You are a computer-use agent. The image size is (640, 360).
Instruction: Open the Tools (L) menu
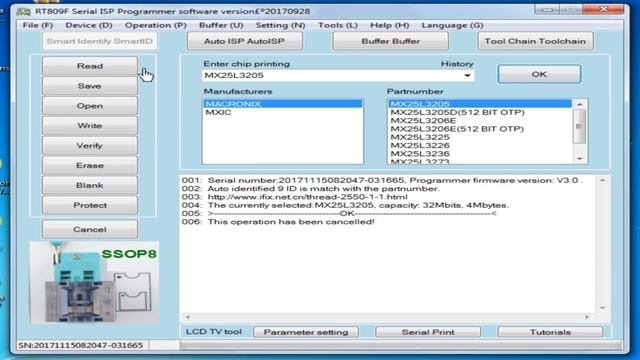coord(338,25)
